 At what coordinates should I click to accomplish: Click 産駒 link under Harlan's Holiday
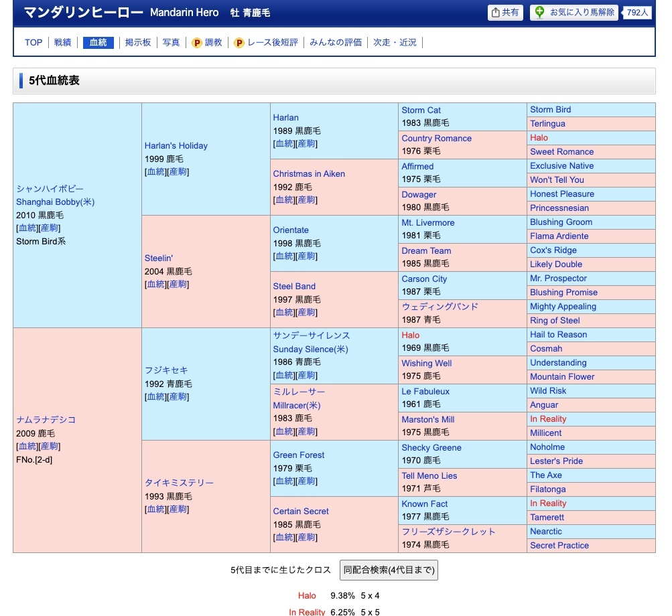(x=178, y=172)
